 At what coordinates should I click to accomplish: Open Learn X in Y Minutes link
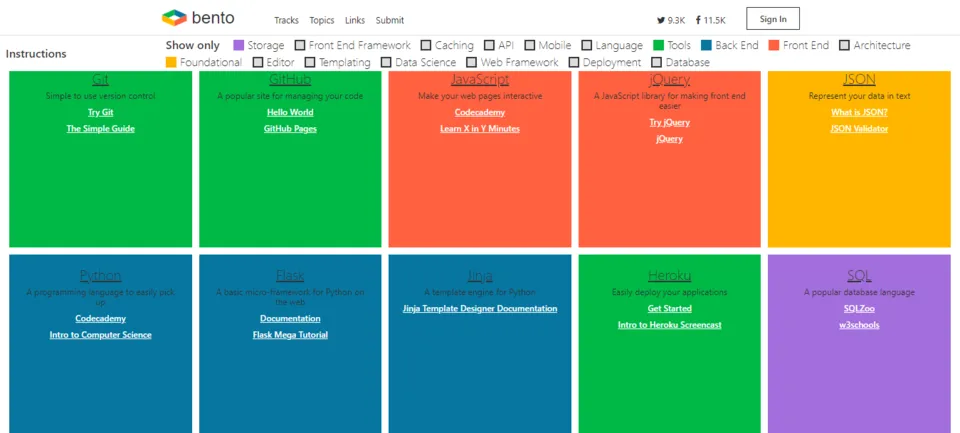pos(480,129)
